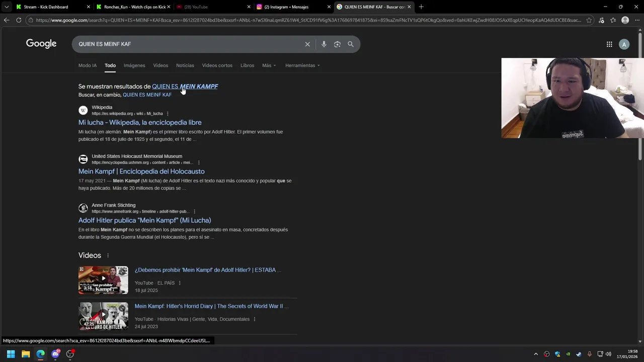Open the new tab plus button
The width and height of the screenshot is (644, 362).
(x=421, y=7)
